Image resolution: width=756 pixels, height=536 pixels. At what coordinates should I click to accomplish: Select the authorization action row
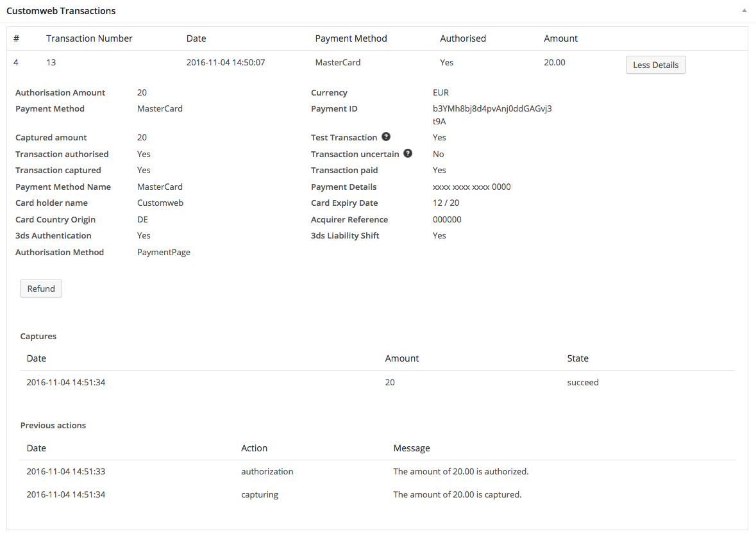pos(267,471)
